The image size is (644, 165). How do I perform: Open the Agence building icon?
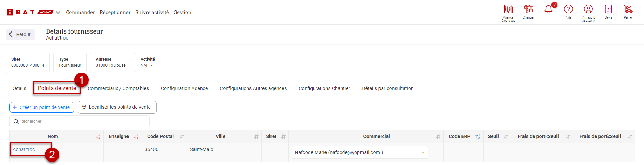coord(508,9)
